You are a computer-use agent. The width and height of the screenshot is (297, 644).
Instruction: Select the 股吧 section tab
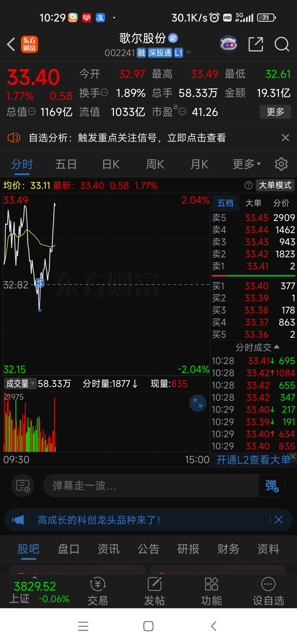(x=29, y=549)
